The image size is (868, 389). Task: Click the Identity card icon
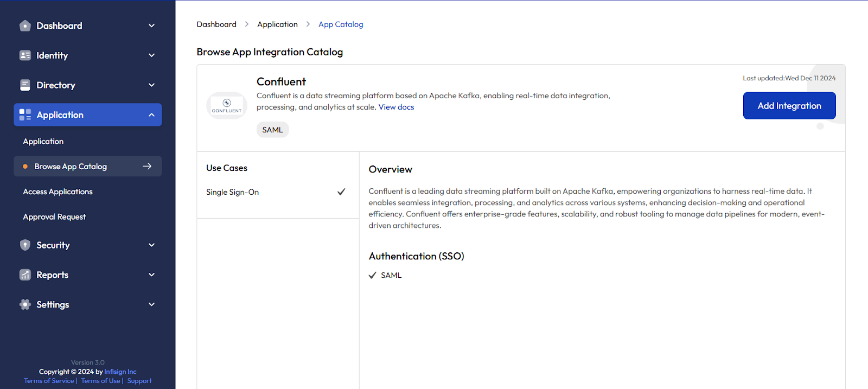click(x=25, y=55)
